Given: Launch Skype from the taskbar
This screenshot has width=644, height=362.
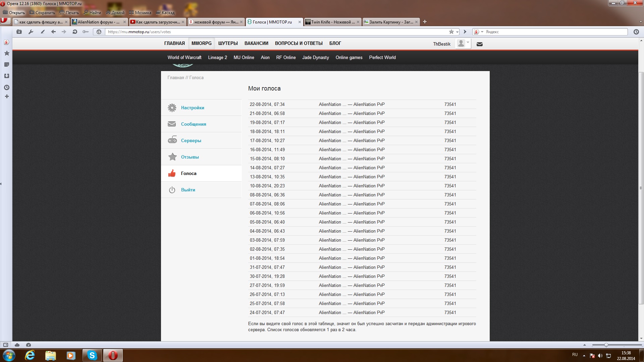Looking at the screenshot, I should [92, 355].
